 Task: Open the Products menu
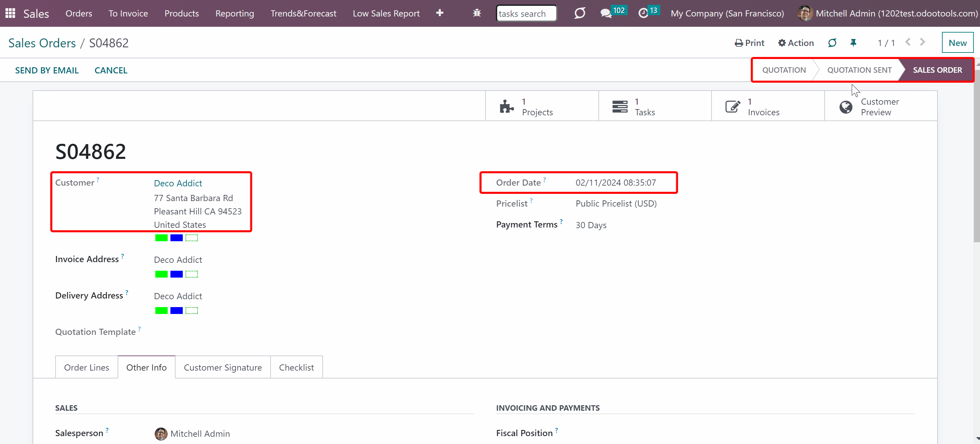[181, 13]
